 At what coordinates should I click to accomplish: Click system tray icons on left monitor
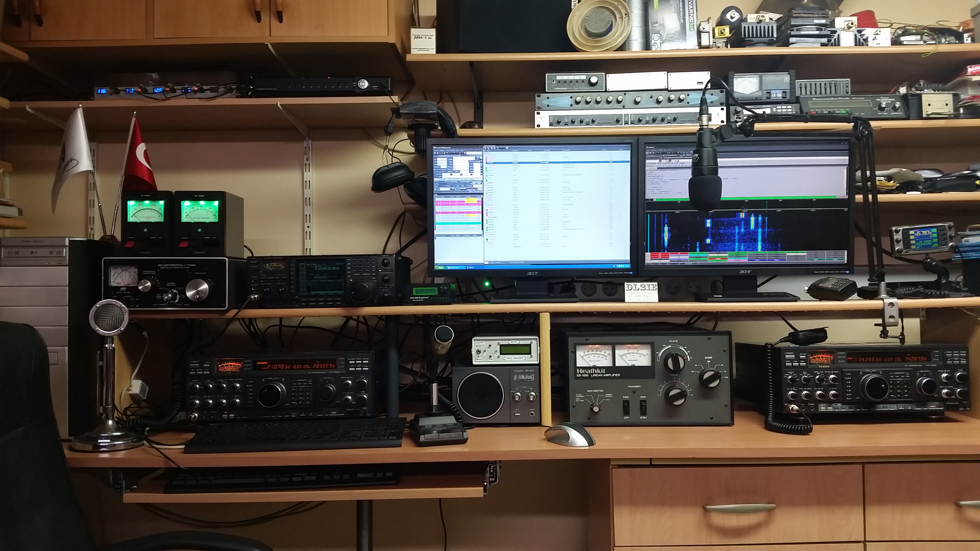[x=620, y=266]
